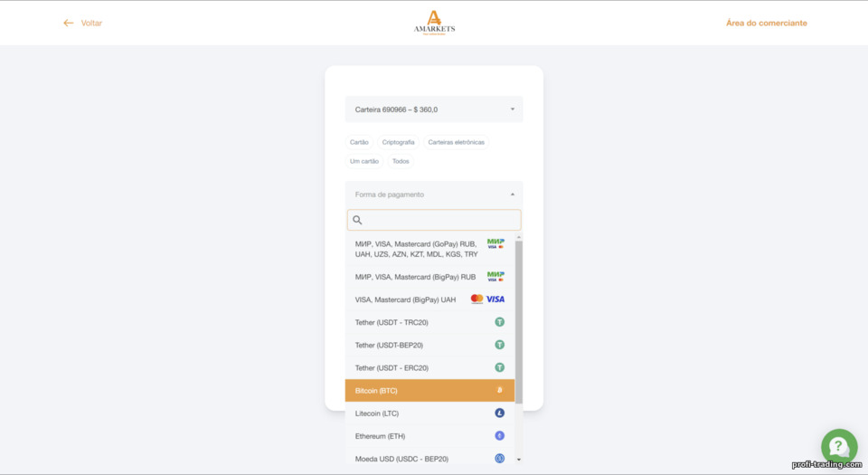This screenshot has height=475, width=868.
Task: Click VISA logo on BigPay UAH row
Action: pos(495,299)
